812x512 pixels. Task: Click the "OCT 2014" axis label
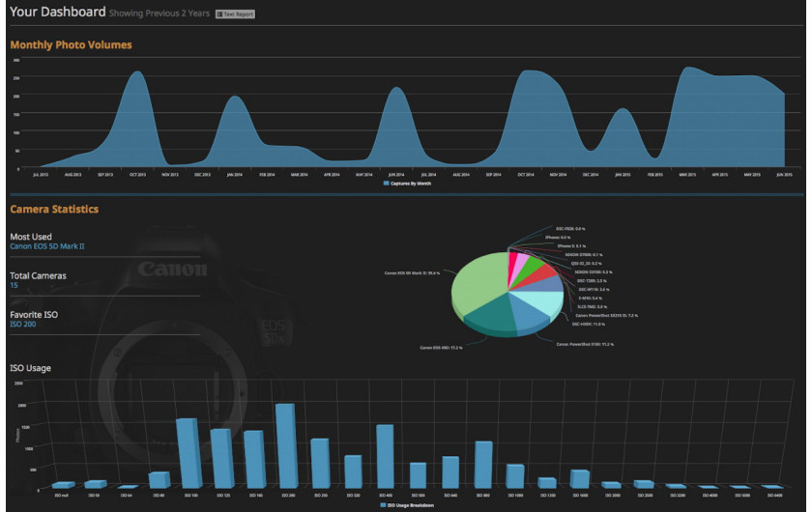526,175
